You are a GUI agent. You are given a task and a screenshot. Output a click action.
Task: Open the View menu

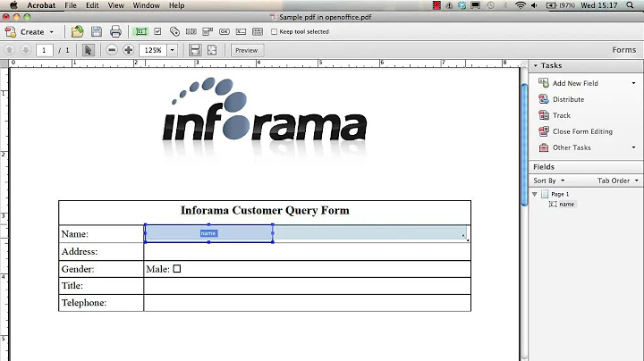coord(115,5)
